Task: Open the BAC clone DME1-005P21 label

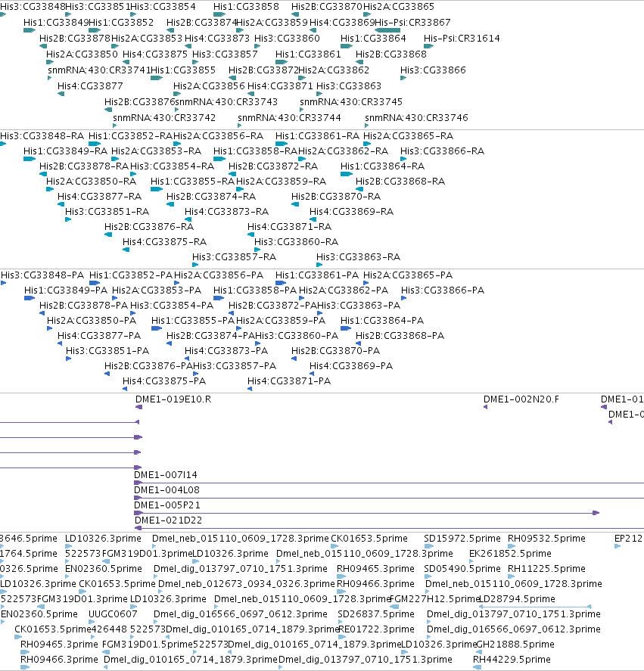Action: [167, 505]
